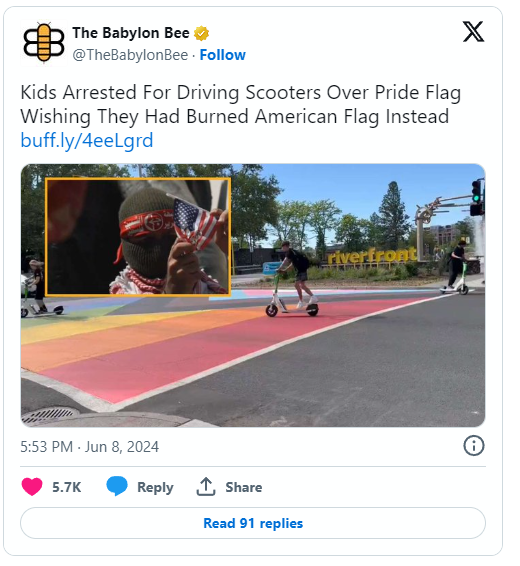Like the post with the heart icon
The height and width of the screenshot is (566, 520).
click(x=32, y=487)
